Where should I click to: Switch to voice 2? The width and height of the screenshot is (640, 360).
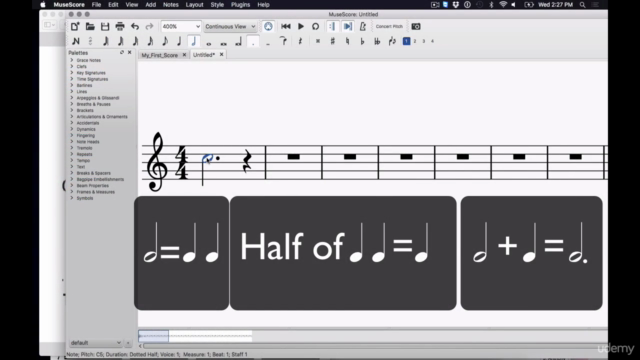[415, 41]
